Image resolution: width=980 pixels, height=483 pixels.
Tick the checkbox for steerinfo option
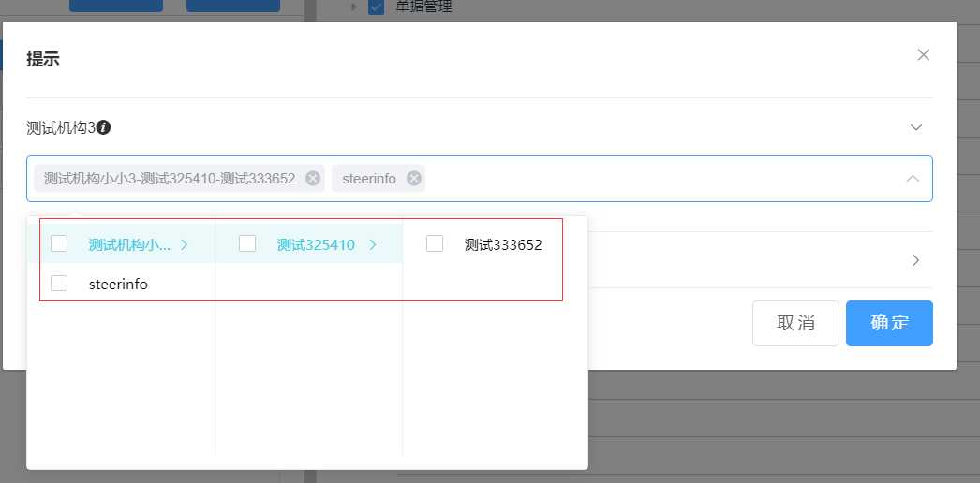(59, 283)
